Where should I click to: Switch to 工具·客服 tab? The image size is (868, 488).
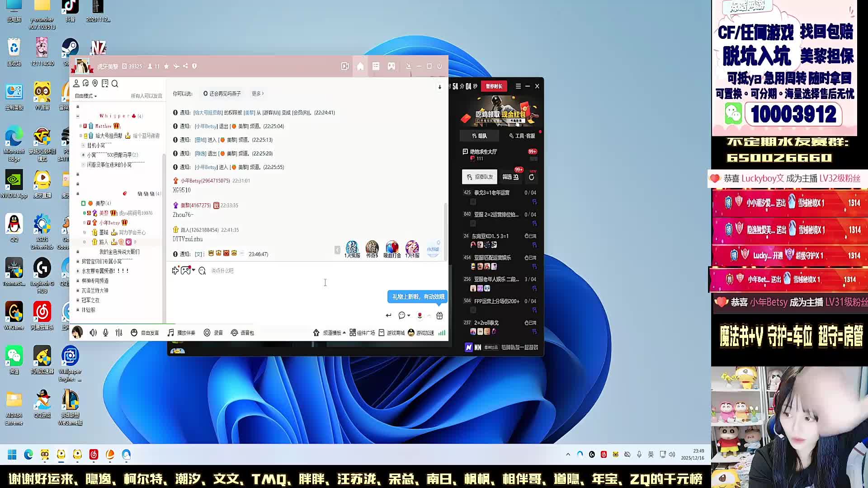522,136
